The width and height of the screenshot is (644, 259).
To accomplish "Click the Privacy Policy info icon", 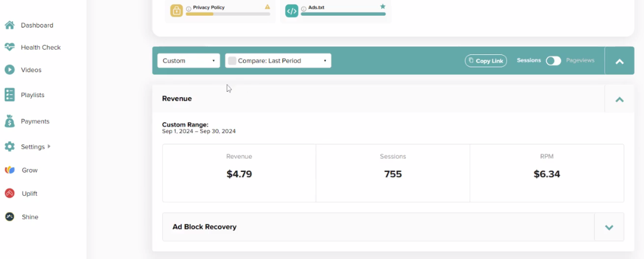I will pyautogui.click(x=189, y=8).
